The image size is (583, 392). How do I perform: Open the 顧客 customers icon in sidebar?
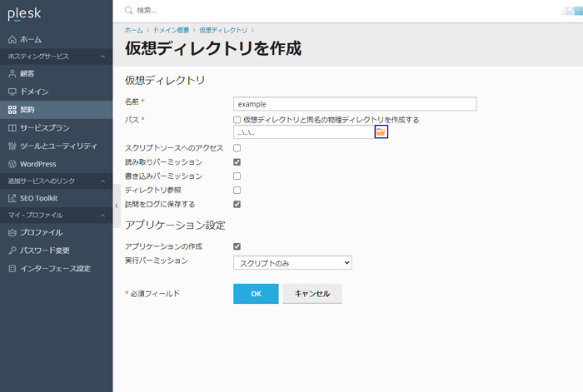pyautogui.click(x=12, y=73)
